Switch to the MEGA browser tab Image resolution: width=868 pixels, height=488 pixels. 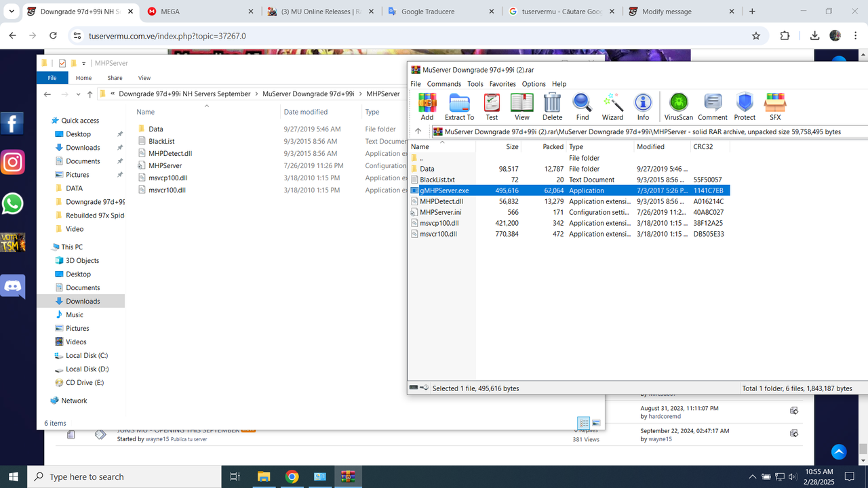pyautogui.click(x=200, y=12)
